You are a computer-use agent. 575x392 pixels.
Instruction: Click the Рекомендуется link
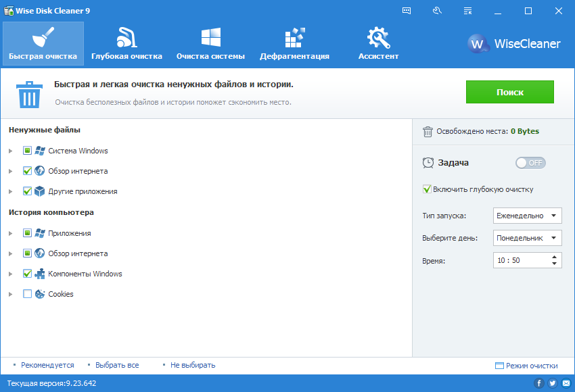click(47, 365)
